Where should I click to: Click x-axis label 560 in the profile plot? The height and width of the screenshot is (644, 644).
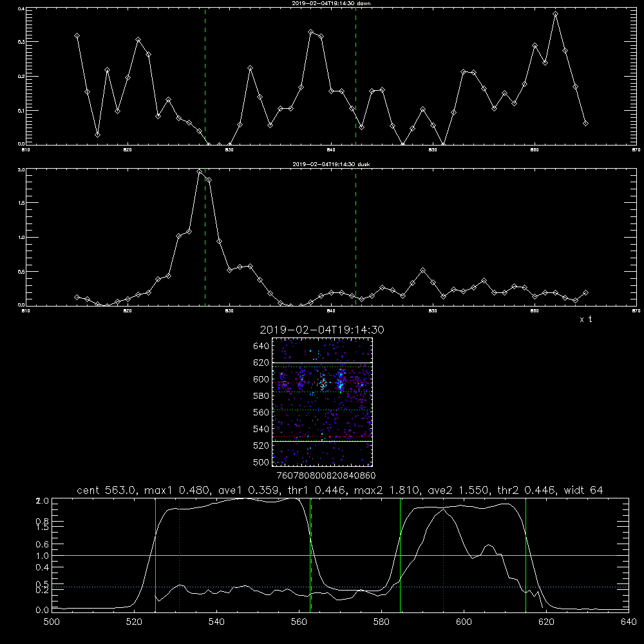tap(299, 622)
